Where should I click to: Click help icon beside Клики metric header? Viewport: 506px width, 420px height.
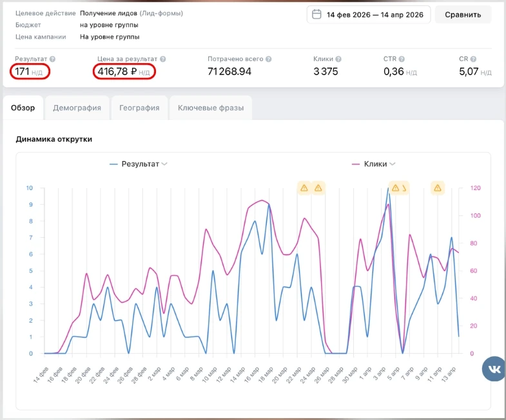[338, 59]
